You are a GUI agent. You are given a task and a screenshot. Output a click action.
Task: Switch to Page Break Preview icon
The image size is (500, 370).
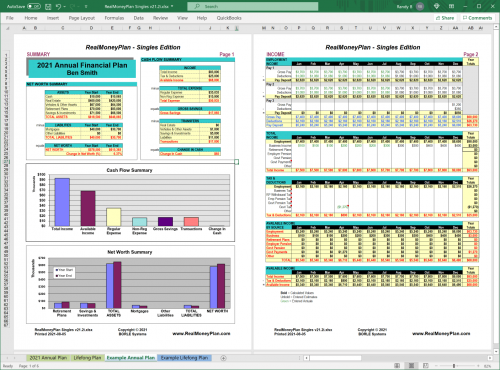click(426, 366)
